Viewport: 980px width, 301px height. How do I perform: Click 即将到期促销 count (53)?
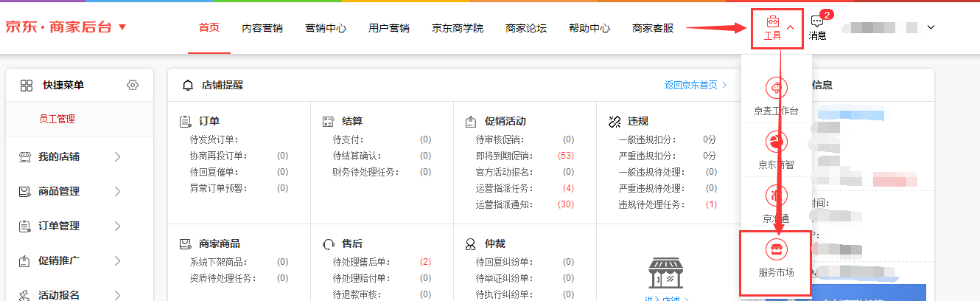tap(566, 156)
